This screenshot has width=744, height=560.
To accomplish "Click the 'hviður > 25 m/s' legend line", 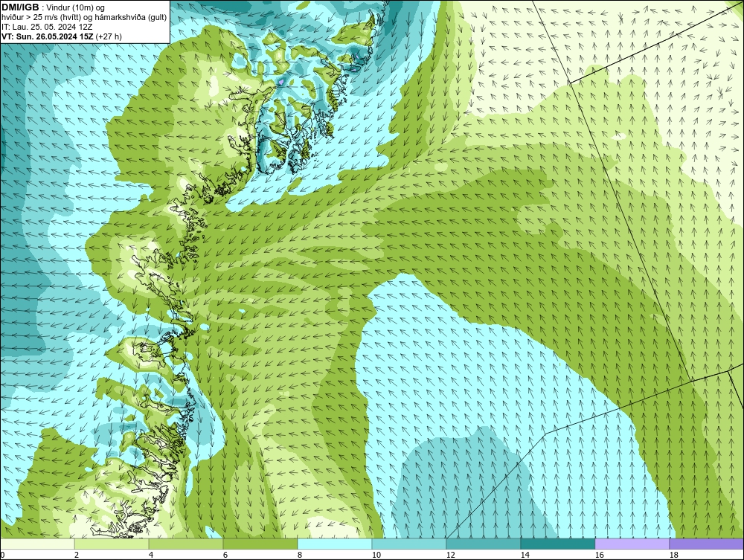I will [83, 17].
